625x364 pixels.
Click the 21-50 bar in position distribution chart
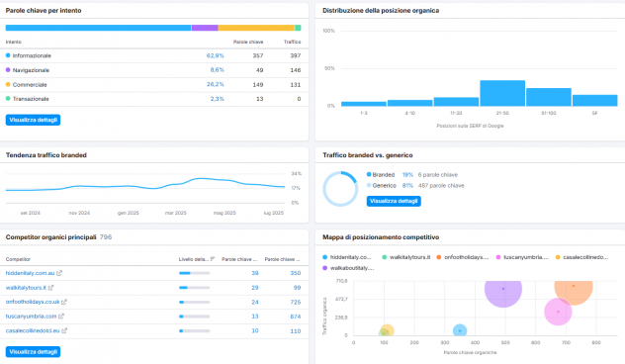(502, 93)
